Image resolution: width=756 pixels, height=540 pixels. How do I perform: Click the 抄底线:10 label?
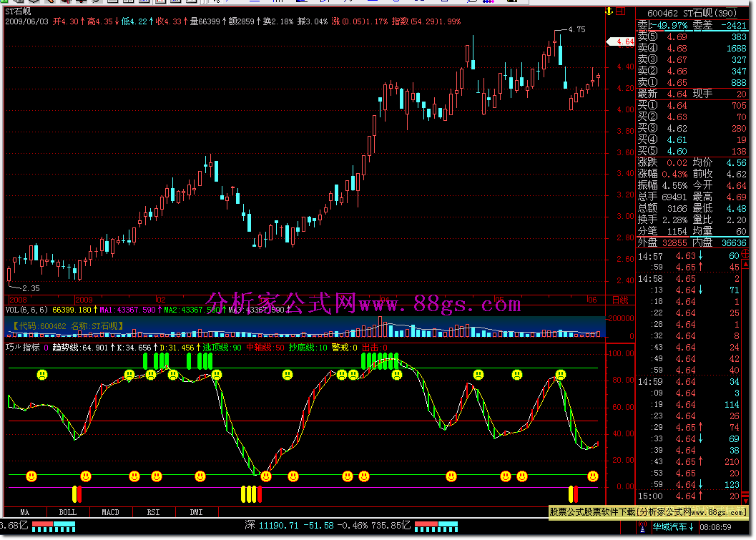(308, 347)
